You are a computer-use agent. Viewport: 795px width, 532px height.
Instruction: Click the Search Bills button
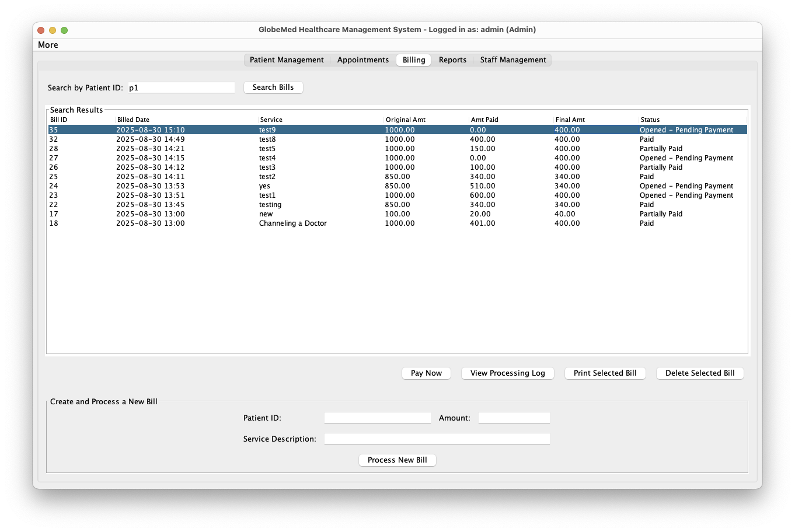[273, 87]
